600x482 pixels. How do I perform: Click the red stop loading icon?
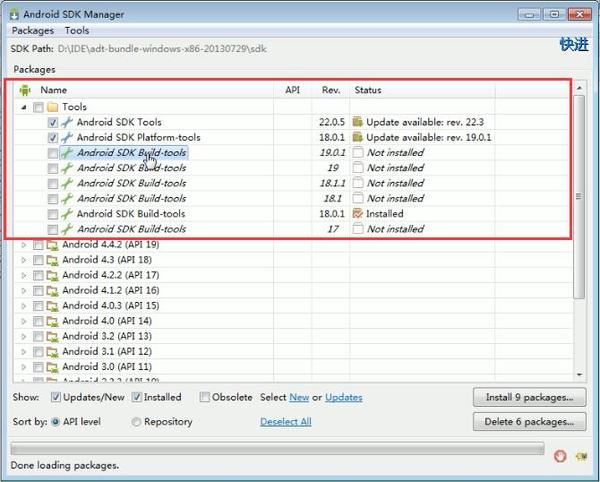pyautogui.click(x=560, y=456)
